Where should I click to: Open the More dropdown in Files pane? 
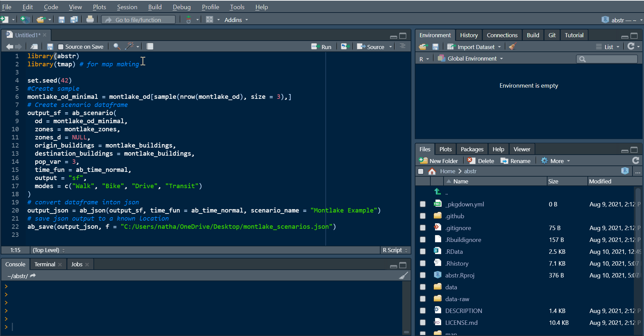556,161
